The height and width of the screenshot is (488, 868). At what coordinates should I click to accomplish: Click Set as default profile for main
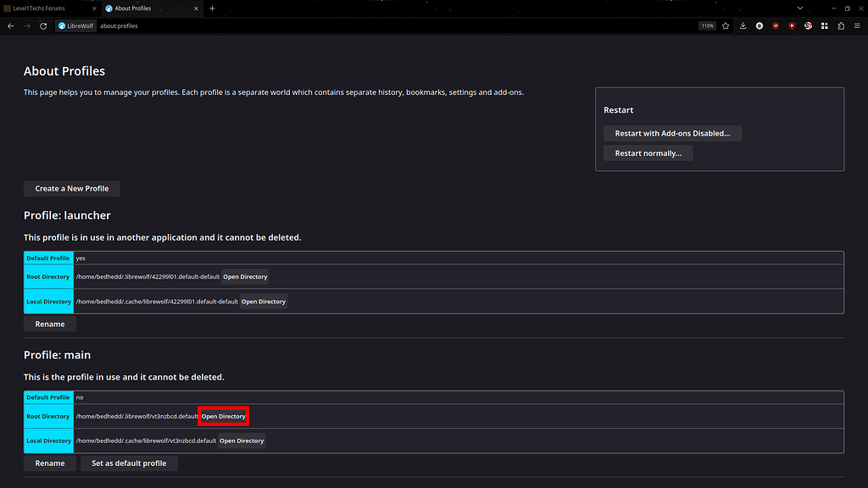129,463
